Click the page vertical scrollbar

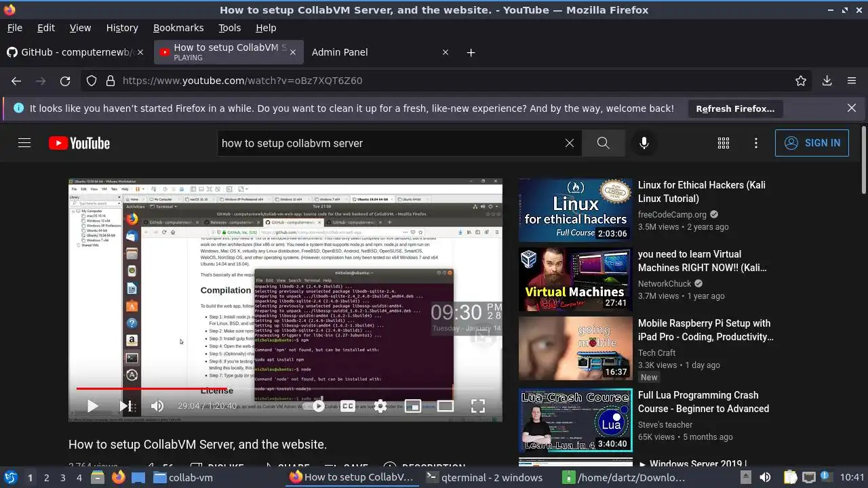click(x=863, y=159)
